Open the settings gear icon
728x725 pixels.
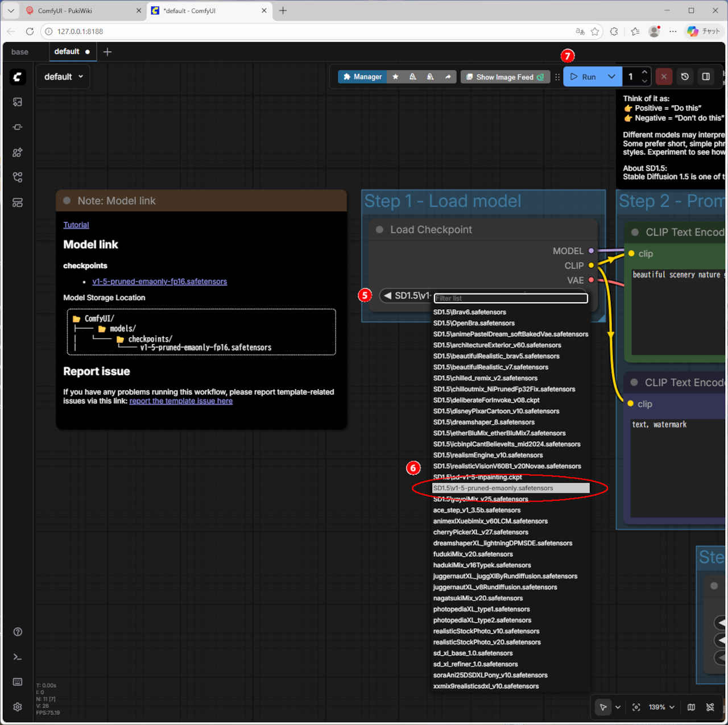(x=18, y=707)
